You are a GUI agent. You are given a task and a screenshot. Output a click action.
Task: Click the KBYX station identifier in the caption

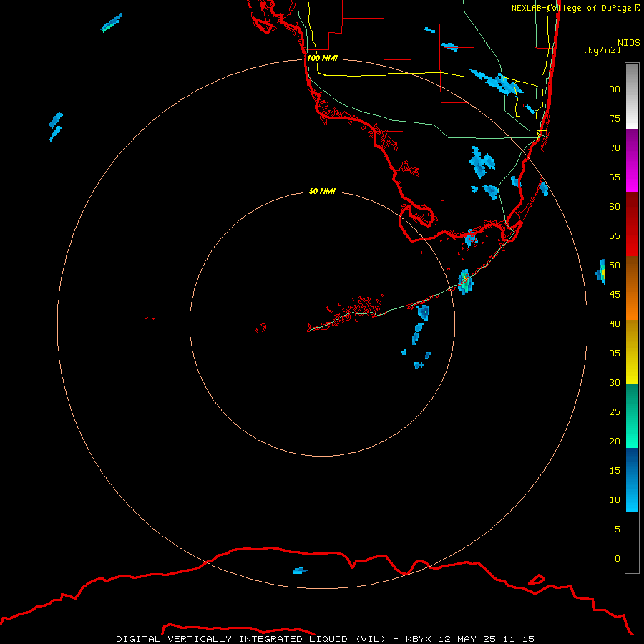[x=418, y=639]
